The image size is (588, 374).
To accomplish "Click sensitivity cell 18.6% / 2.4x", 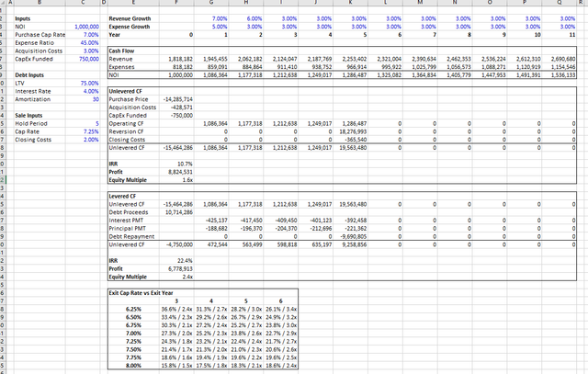I will point(281,366).
